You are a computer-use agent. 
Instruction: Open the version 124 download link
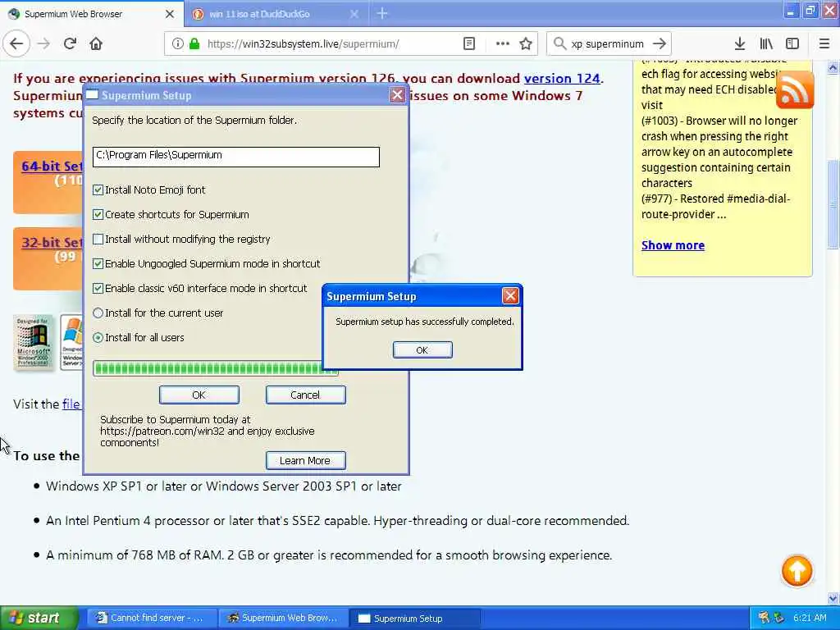[562, 78]
